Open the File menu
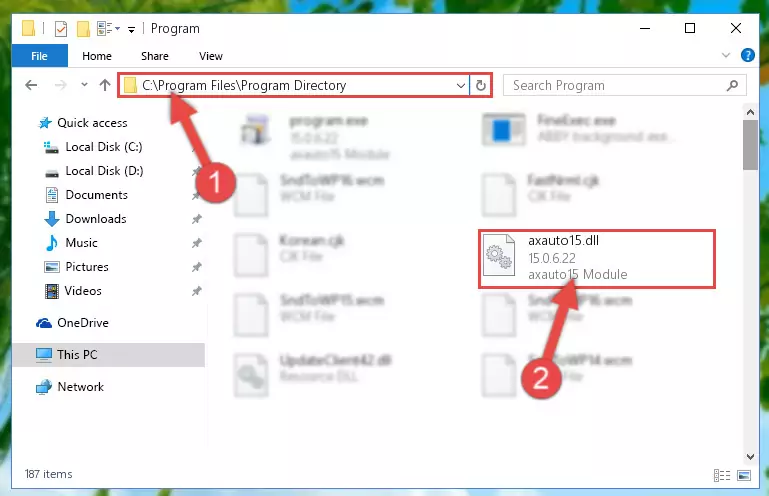The height and width of the screenshot is (496, 769). point(40,56)
